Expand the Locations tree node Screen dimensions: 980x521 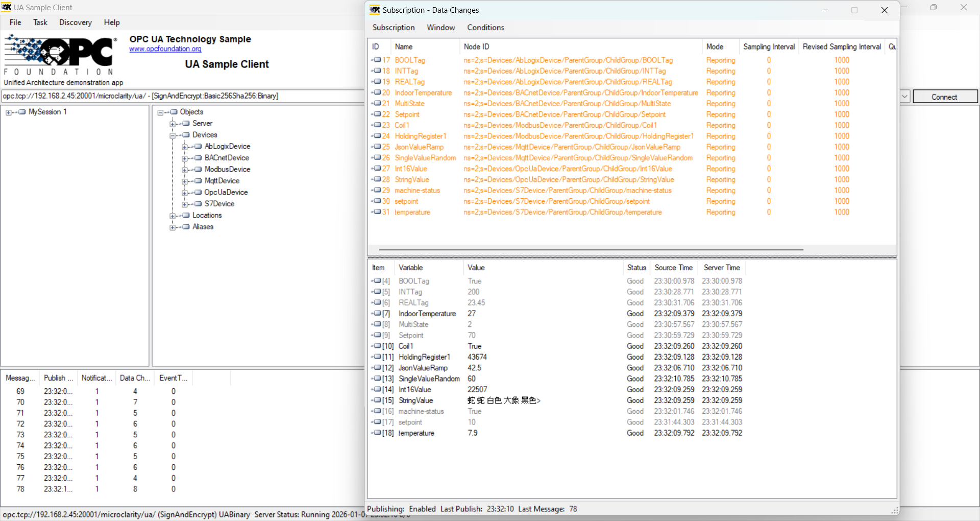(x=173, y=216)
